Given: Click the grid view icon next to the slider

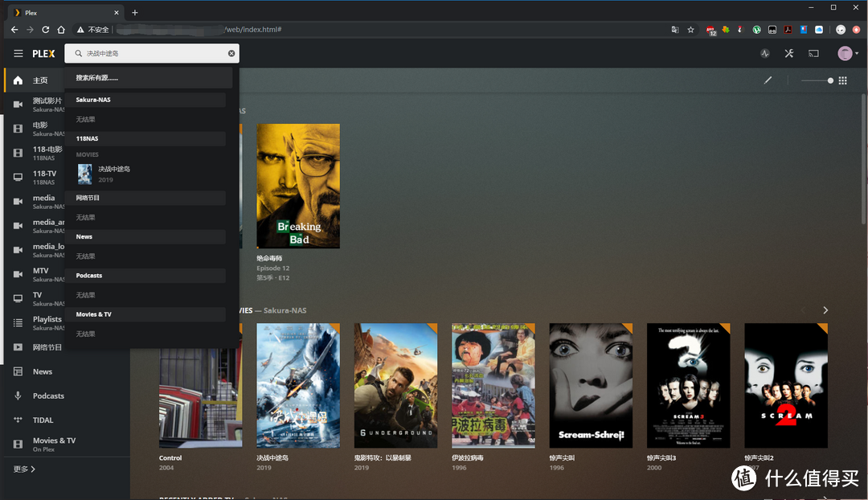Looking at the screenshot, I should pos(842,81).
